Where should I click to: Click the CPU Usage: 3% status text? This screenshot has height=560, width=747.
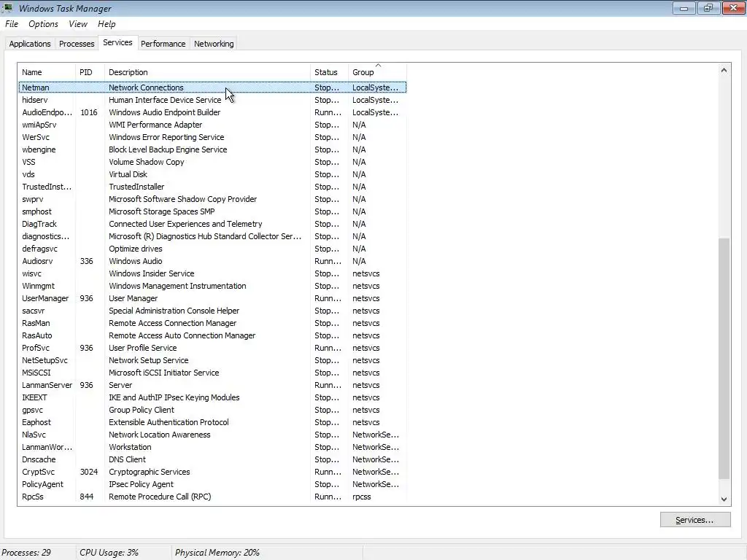tap(109, 553)
